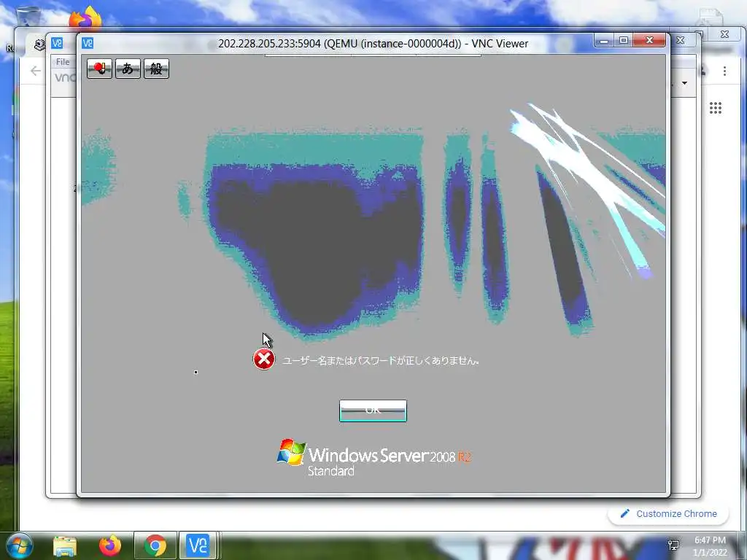Open the Firefox desktop shortcut

click(x=85, y=18)
